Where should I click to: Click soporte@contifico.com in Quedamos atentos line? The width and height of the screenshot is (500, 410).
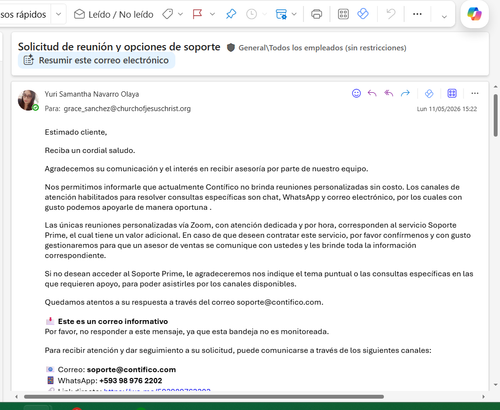(x=279, y=302)
